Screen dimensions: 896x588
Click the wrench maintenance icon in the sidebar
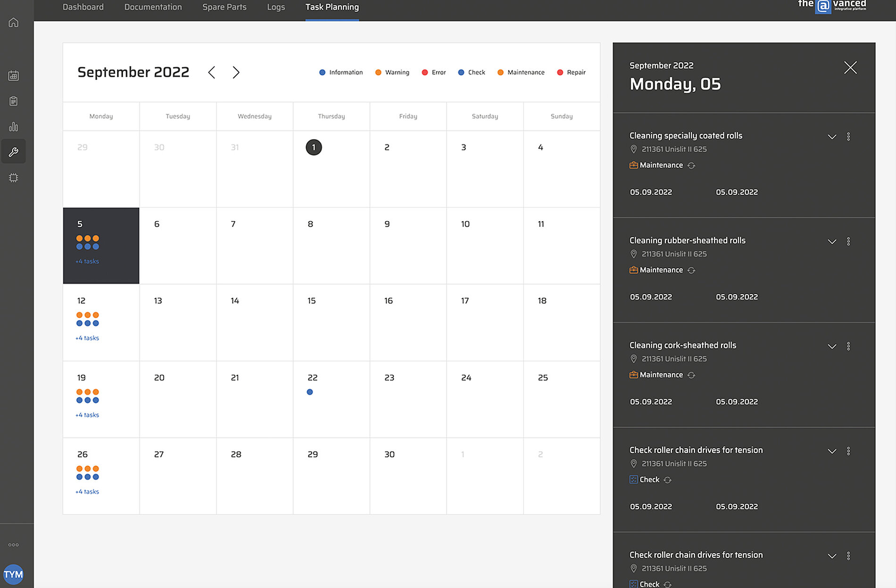point(14,151)
